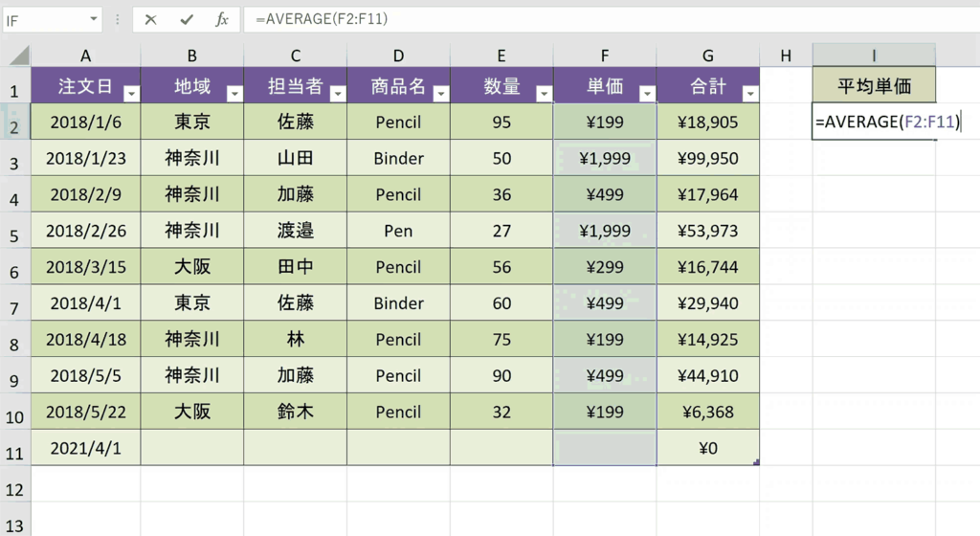Click the Select All triangle corner
Image resolution: width=980 pixels, height=536 pixels.
(x=19, y=56)
